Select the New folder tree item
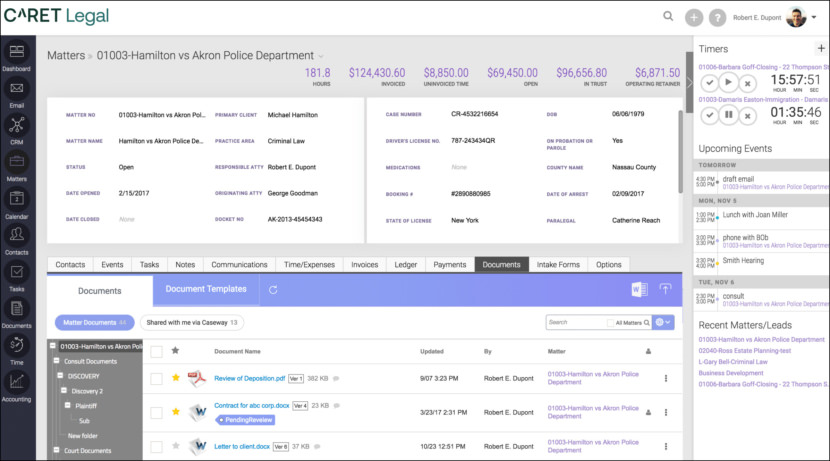830x461 pixels. pyautogui.click(x=83, y=436)
